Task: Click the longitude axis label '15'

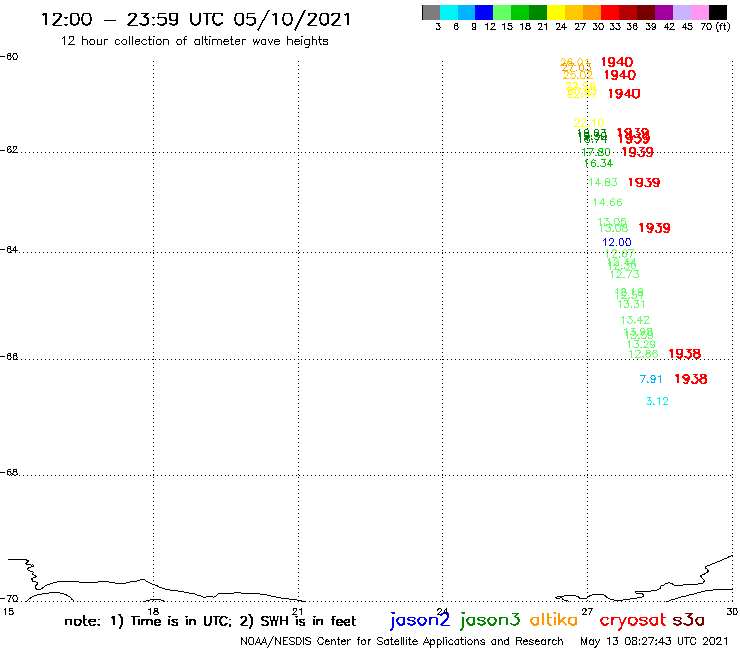Action: coord(8,612)
